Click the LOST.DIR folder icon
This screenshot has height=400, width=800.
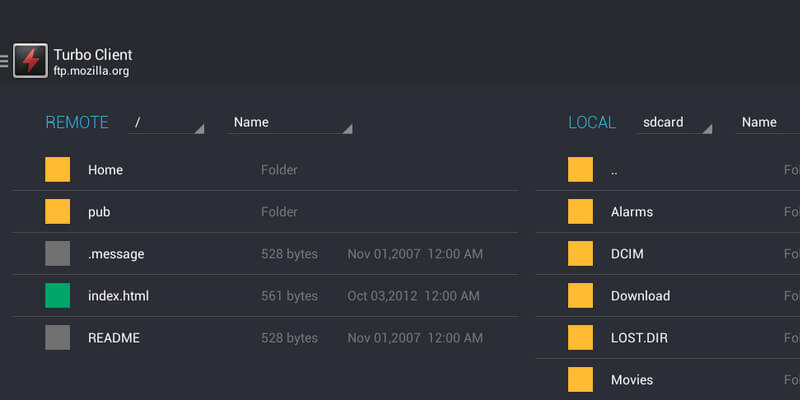tap(580, 338)
